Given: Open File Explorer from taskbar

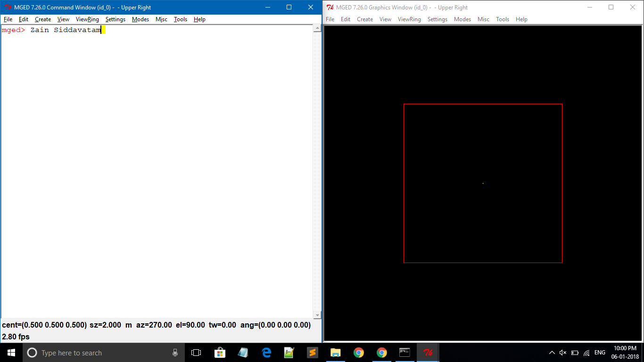Looking at the screenshot, I should pos(335,353).
